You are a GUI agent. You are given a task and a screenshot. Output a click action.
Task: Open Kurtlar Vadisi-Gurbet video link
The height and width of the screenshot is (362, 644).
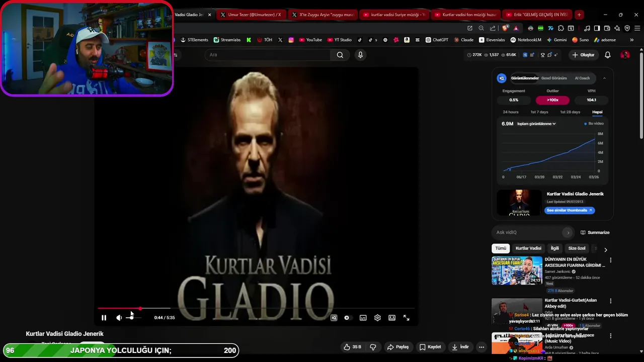571,303
